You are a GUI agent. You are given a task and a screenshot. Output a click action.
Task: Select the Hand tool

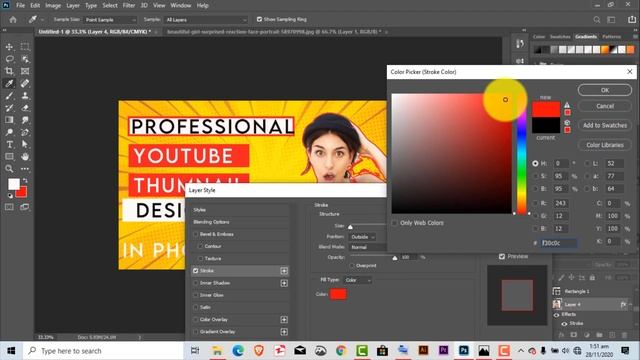[x=25, y=157]
